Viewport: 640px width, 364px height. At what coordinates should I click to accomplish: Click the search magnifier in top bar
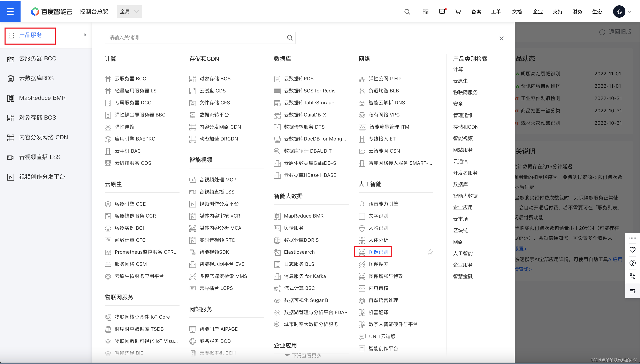407,12
